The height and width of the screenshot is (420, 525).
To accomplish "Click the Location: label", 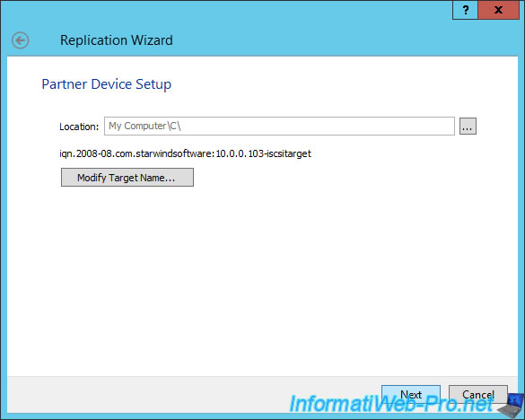I will 79,127.
